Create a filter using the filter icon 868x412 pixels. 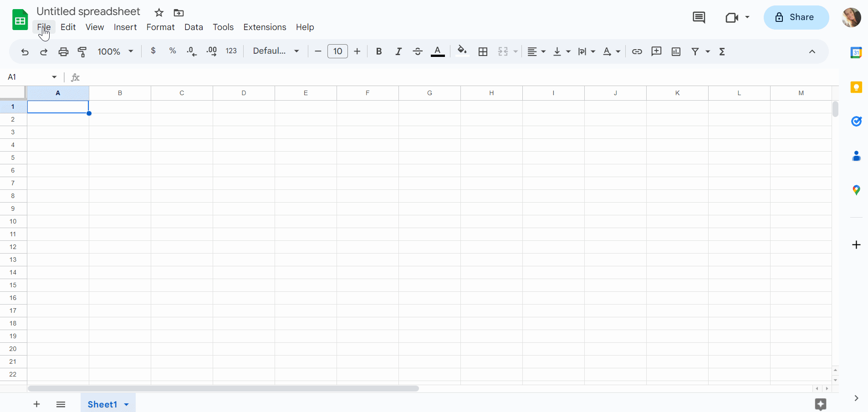[x=696, y=51]
